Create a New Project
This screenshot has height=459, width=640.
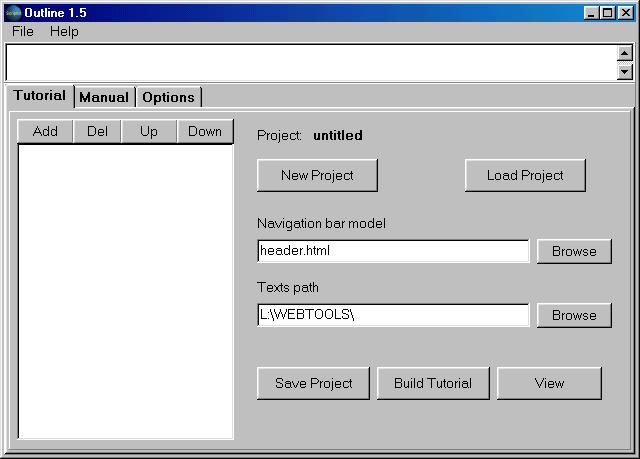(317, 175)
